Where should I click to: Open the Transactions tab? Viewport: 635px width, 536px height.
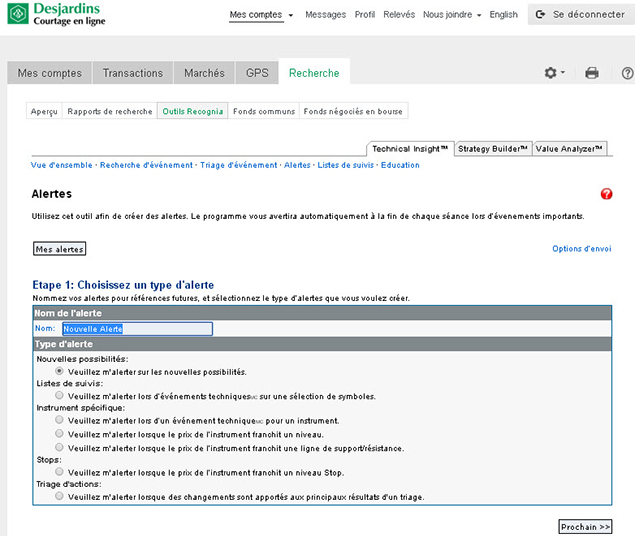point(133,73)
